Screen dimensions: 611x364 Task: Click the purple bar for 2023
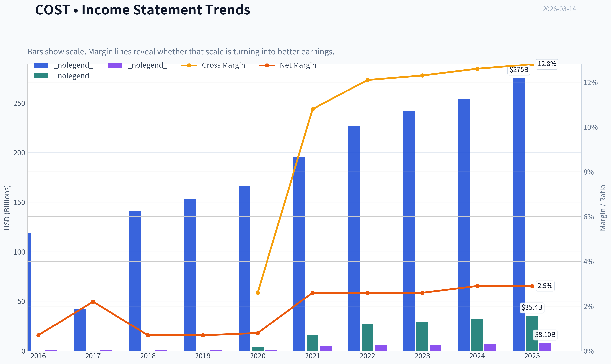tap(435, 348)
